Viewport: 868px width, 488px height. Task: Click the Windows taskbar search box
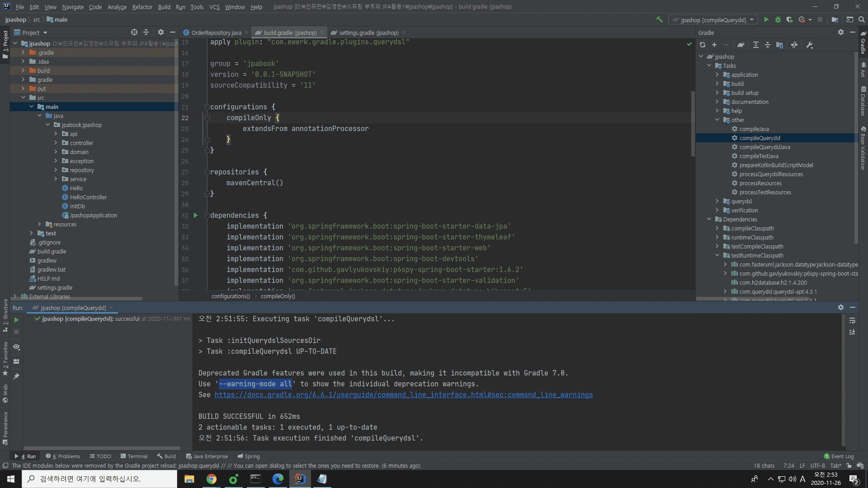click(99, 479)
